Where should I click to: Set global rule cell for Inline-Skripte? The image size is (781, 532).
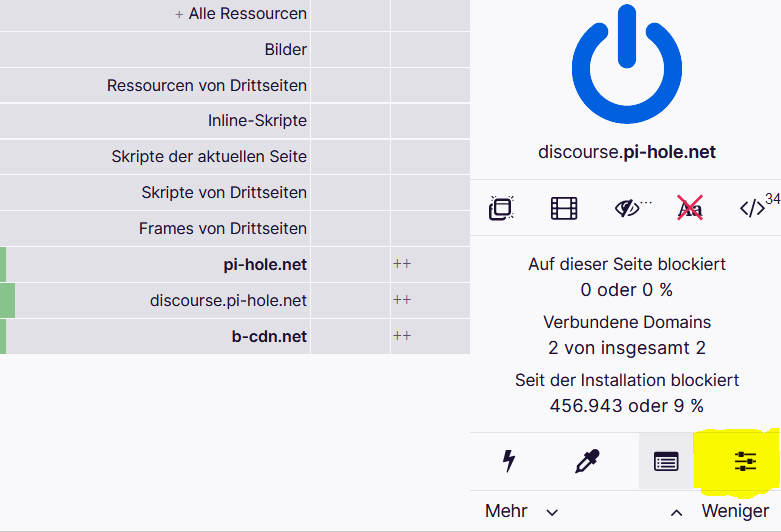tap(351, 121)
